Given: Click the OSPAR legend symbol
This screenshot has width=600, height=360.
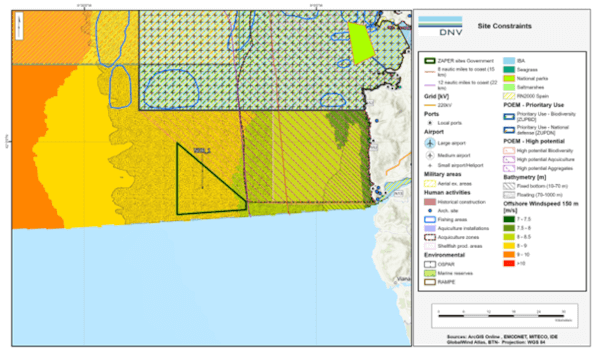Looking at the screenshot, I should coord(430,264).
